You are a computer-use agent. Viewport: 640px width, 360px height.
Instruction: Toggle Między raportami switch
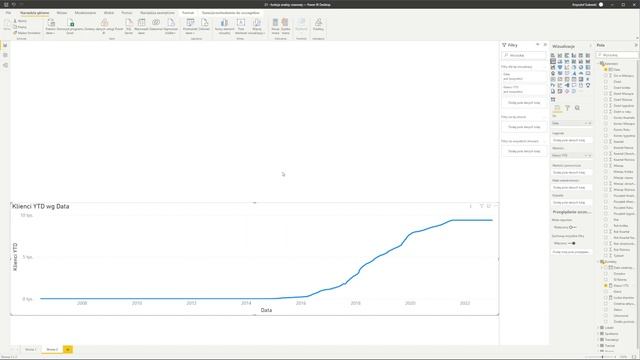[572, 227]
